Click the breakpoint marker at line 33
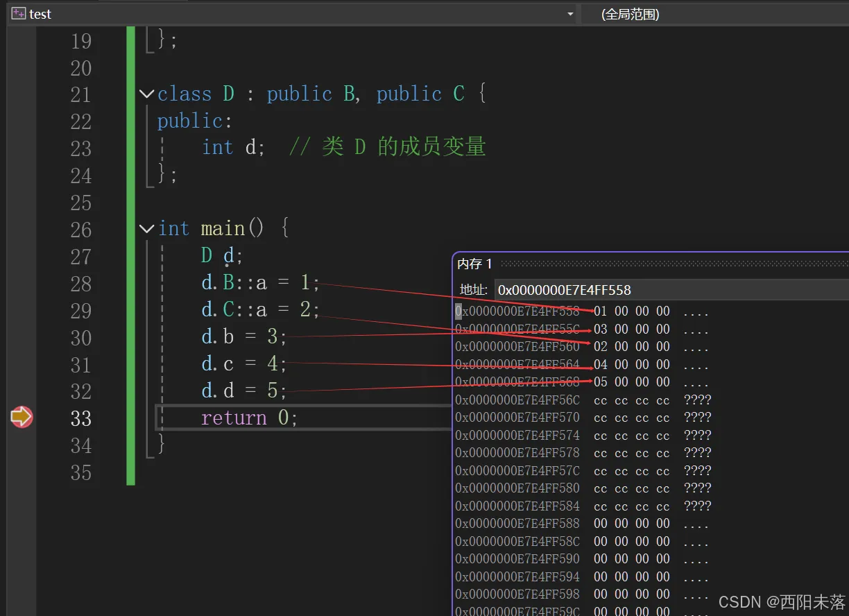The image size is (849, 616). pyautogui.click(x=22, y=418)
